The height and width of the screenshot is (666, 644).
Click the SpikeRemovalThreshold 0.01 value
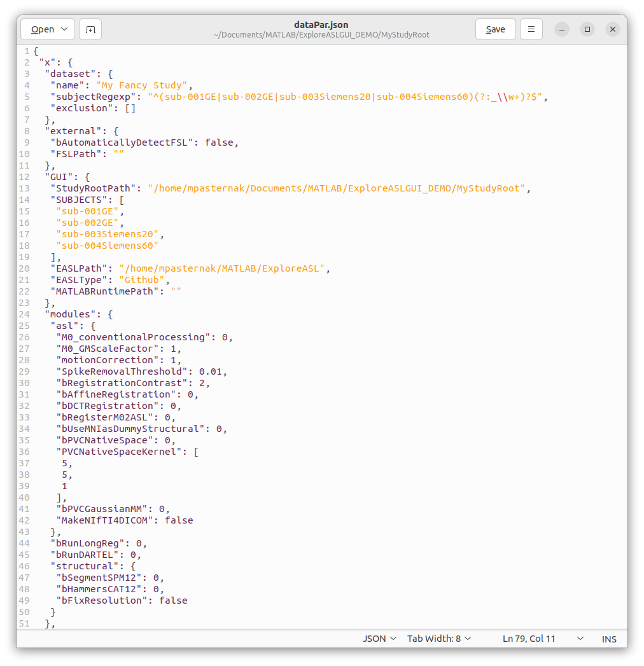[x=211, y=372]
